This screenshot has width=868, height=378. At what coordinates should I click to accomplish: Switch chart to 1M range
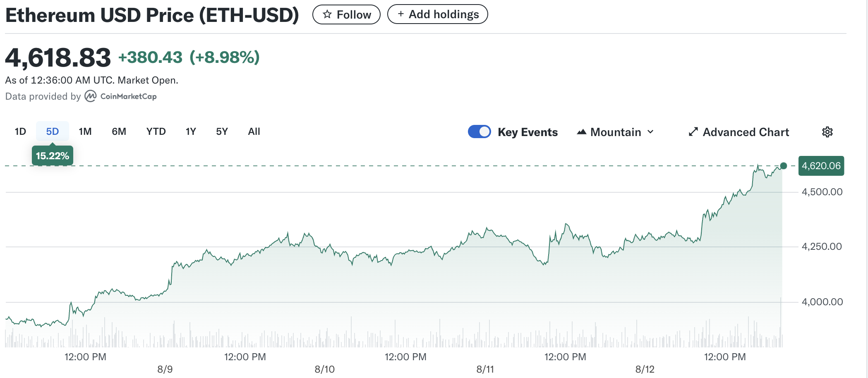pos(85,132)
